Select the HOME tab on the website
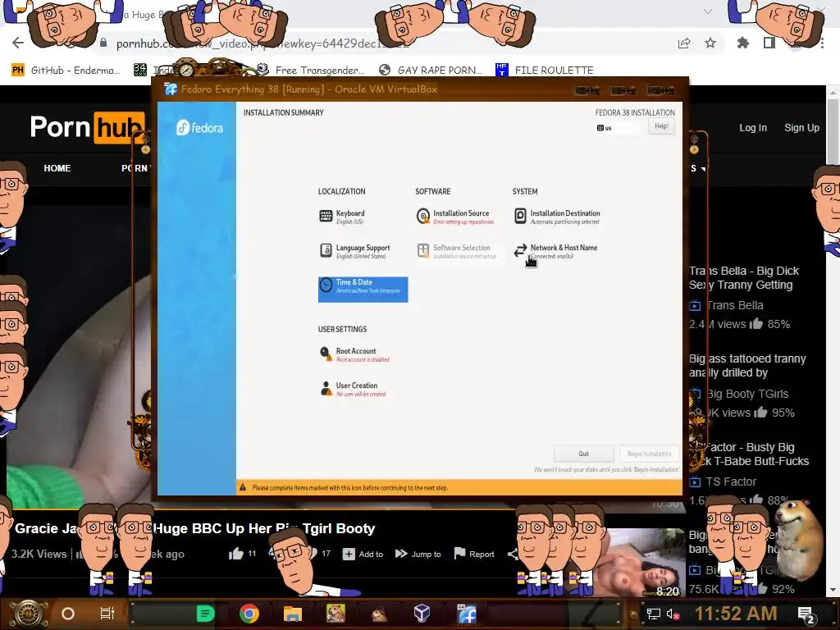Screen dimensions: 840x630 [x=57, y=168]
